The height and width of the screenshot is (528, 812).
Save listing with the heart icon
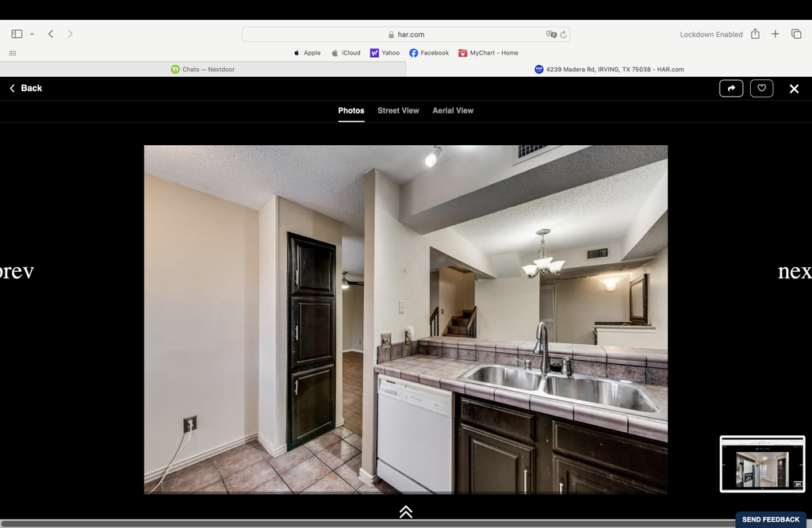(761, 89)
